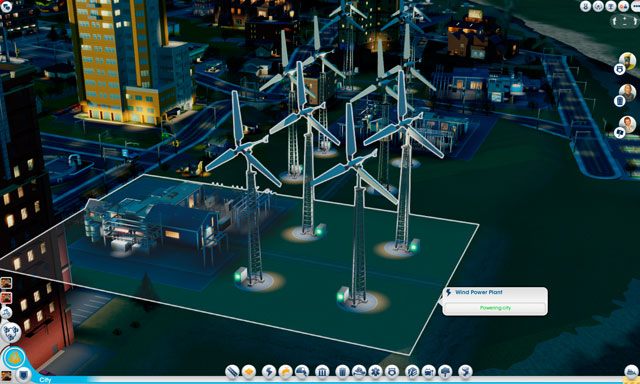Click the police shield badge on top advisor
The image size is (640, 384).
click(619, 69)
